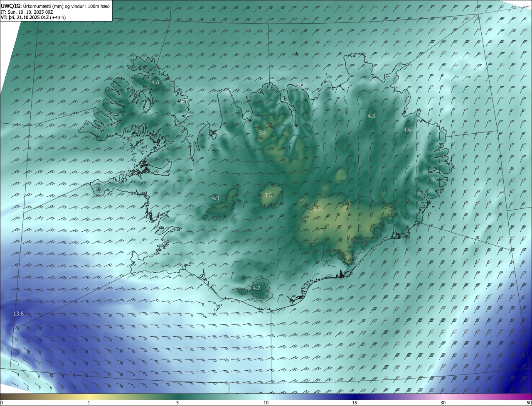Click the title line "UWC/IG: Úrkomumætti (mm) og vindur"

pyautogui.click(x=55, y=6)
